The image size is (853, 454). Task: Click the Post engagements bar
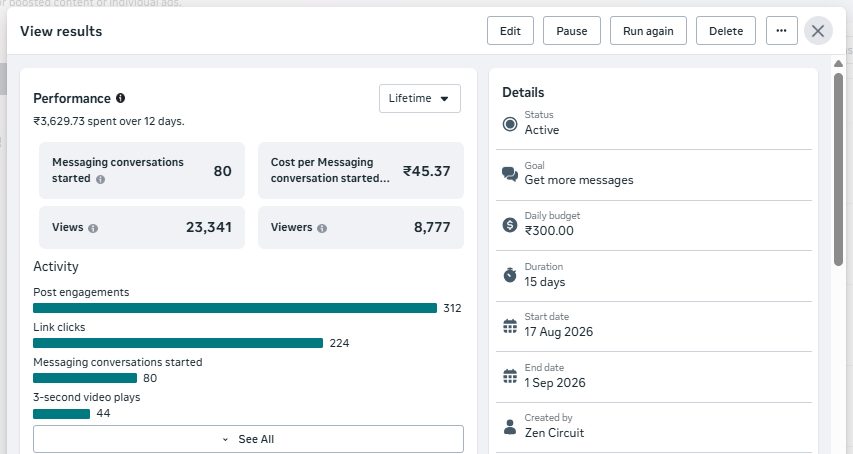pos(235,308)
